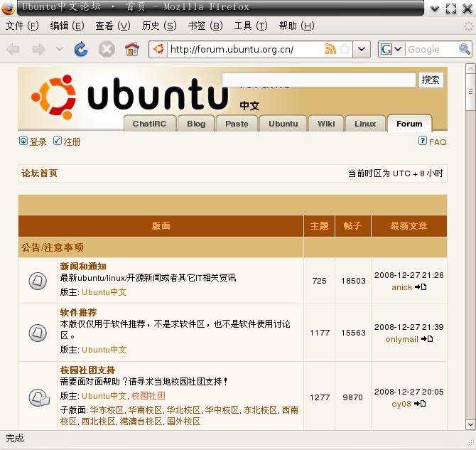
Task: Switch to the Linux tab
Action: (365, 124)
